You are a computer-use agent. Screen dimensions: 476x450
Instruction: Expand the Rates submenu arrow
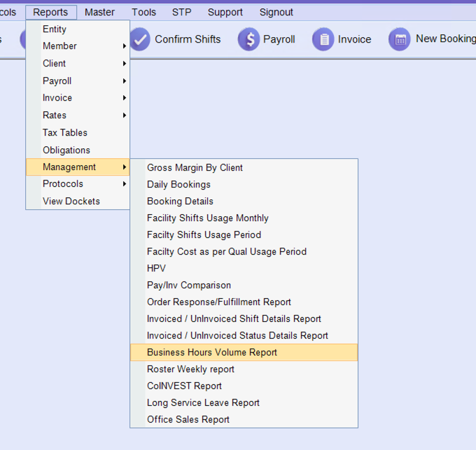[125, 115]
